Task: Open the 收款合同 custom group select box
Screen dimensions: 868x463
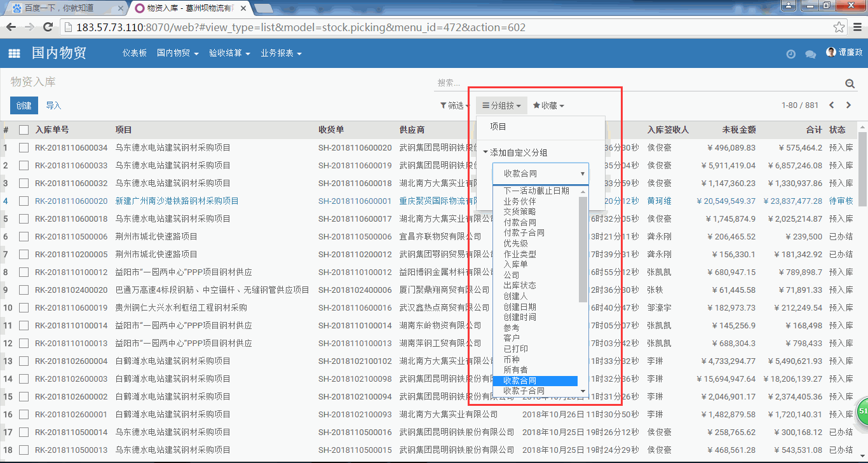Action: click(540, 173)
